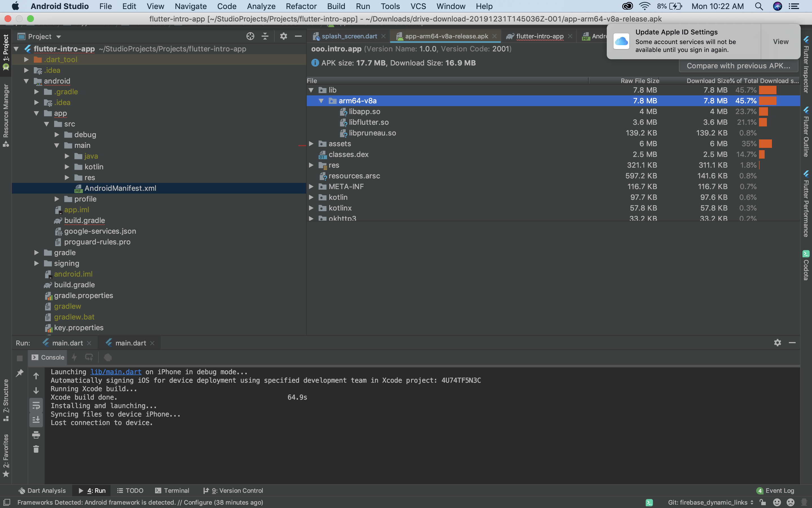
Task: Click the locate-in-project crosshair icon
Action: pyautogui.click(x=250, y=36)
